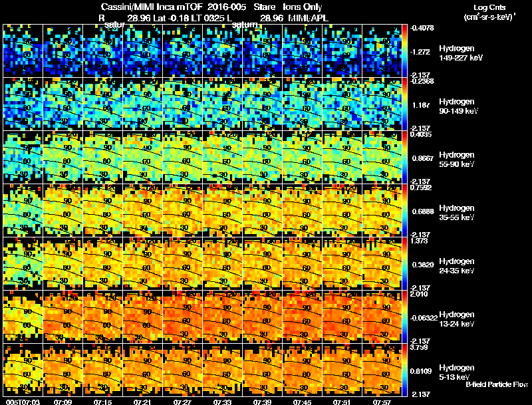The width and height of the screenshot is (532, 405).
Task: Select the 35-55 keV panel at 07:51
Action: [x=342, y=211]
